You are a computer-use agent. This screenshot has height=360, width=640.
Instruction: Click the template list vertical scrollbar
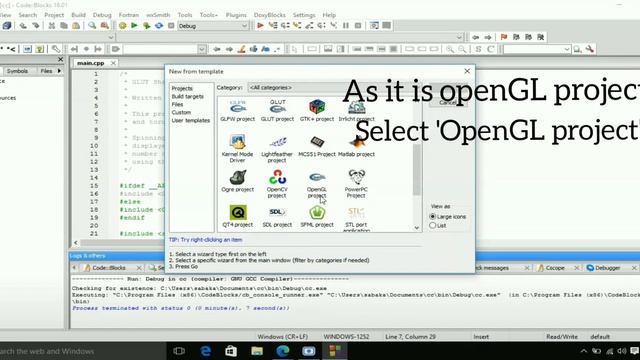(416, 170)
